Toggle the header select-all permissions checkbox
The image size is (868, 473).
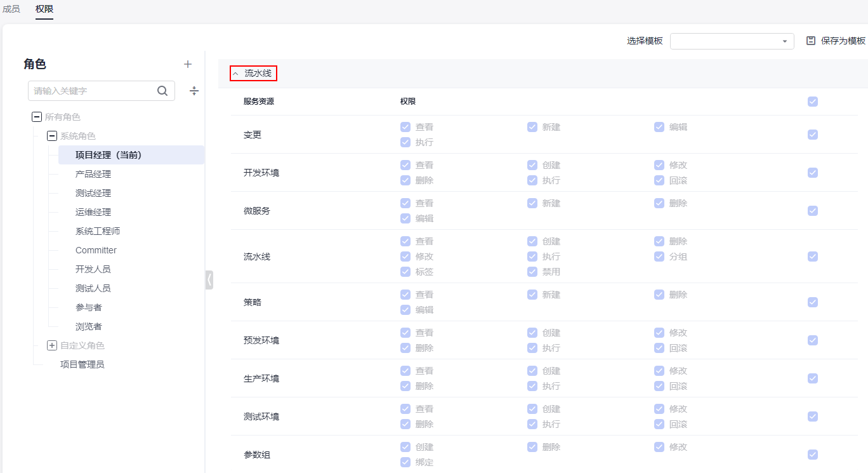tap(813, 102)
